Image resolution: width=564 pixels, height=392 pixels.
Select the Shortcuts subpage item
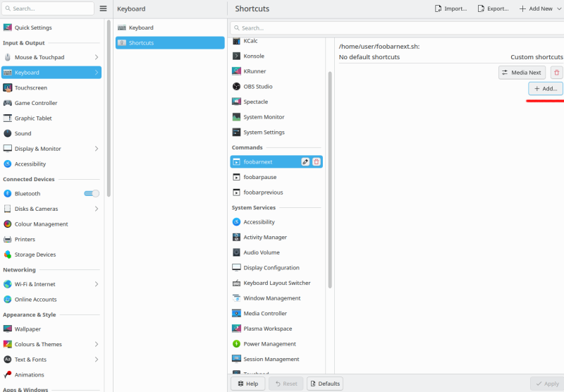pyautogui.click(x=170, y=43)
